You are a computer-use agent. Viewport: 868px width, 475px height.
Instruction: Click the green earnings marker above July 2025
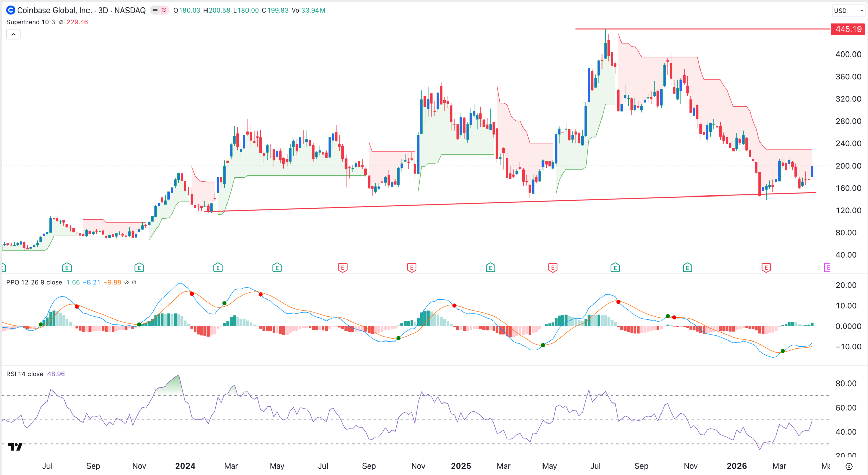coord(615,267)
